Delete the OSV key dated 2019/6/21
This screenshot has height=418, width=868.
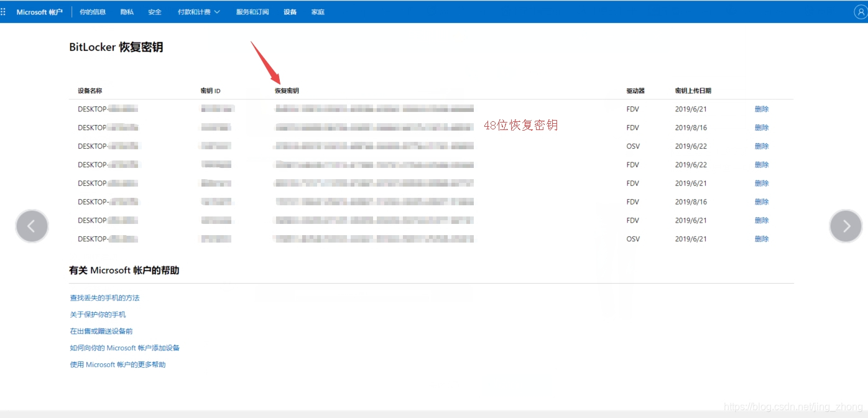click(762, 239)
